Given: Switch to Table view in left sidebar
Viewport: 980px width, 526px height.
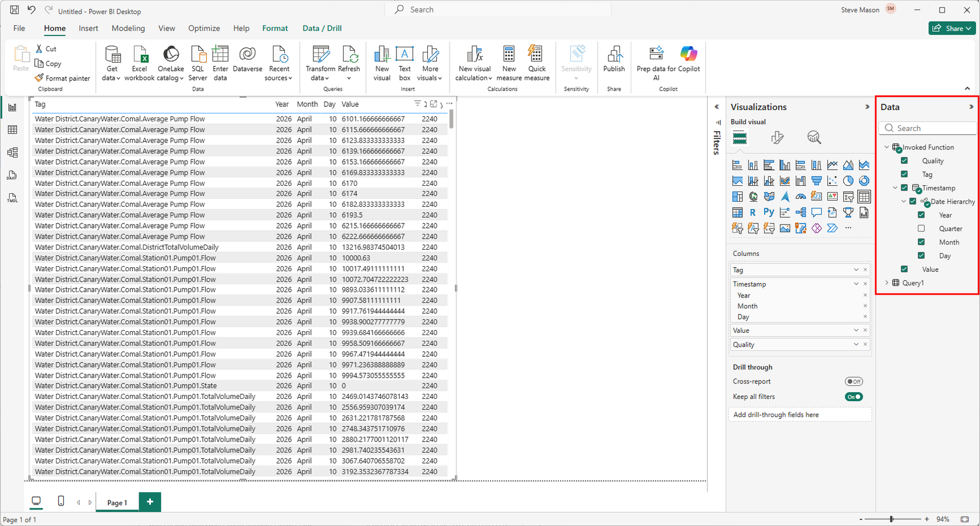Looking at the screenshot, I should click(13, 130).
